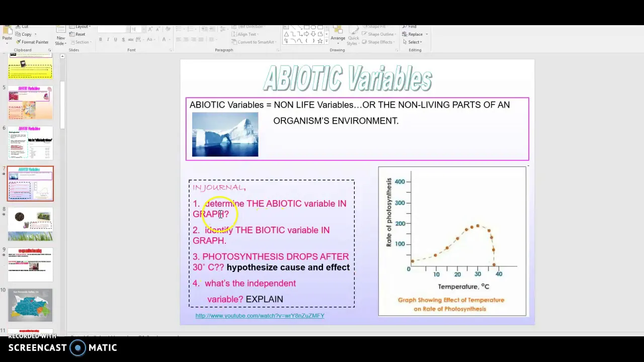Open Character Spacing (AV) dropdown
The width and height of the screenshot is (644, 362).
(x=139, y=40)
